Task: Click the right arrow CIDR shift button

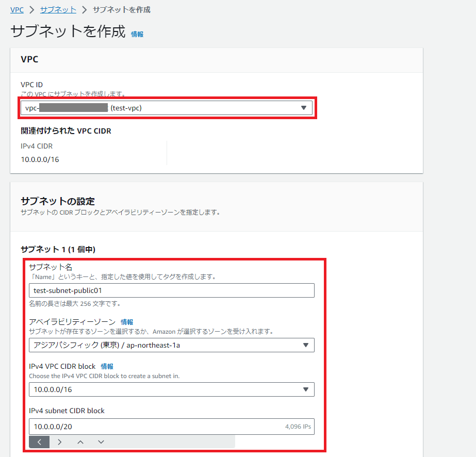Action: (60, 442)
